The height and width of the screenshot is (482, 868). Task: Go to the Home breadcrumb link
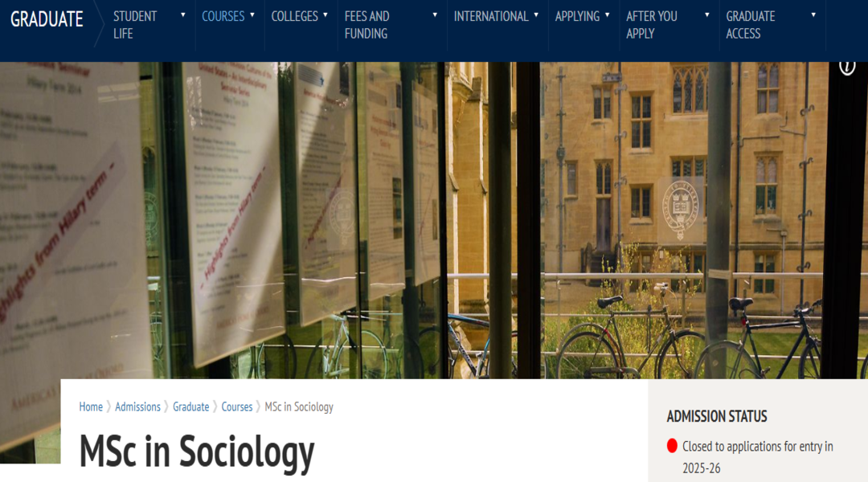tap(91, 406)
